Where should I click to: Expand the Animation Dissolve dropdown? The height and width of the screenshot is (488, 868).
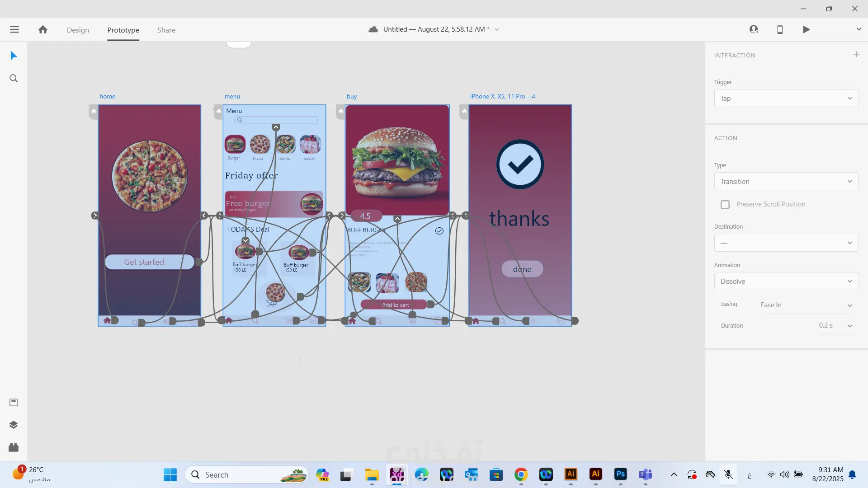pyautogui.click(x=786, y=282)
